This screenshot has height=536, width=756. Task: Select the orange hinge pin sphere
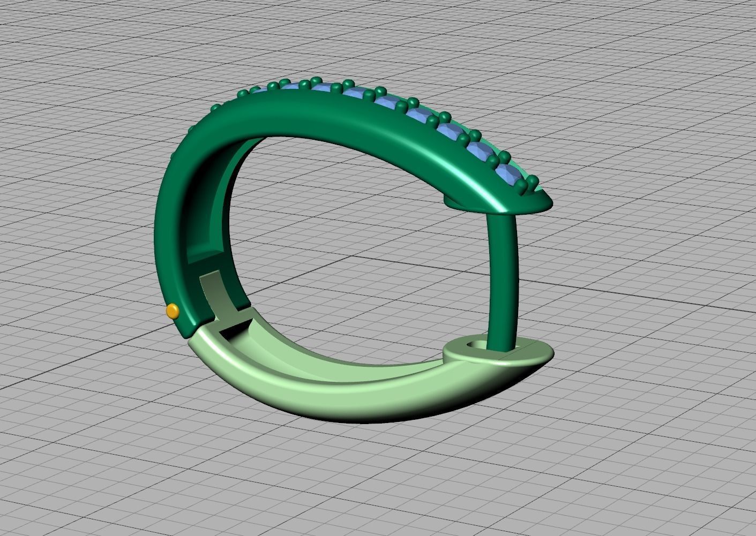click(x=173, y=311)
